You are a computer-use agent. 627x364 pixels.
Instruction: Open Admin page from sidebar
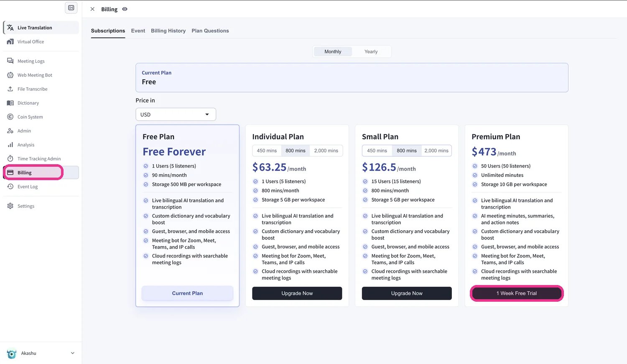[x=41, y=131]
